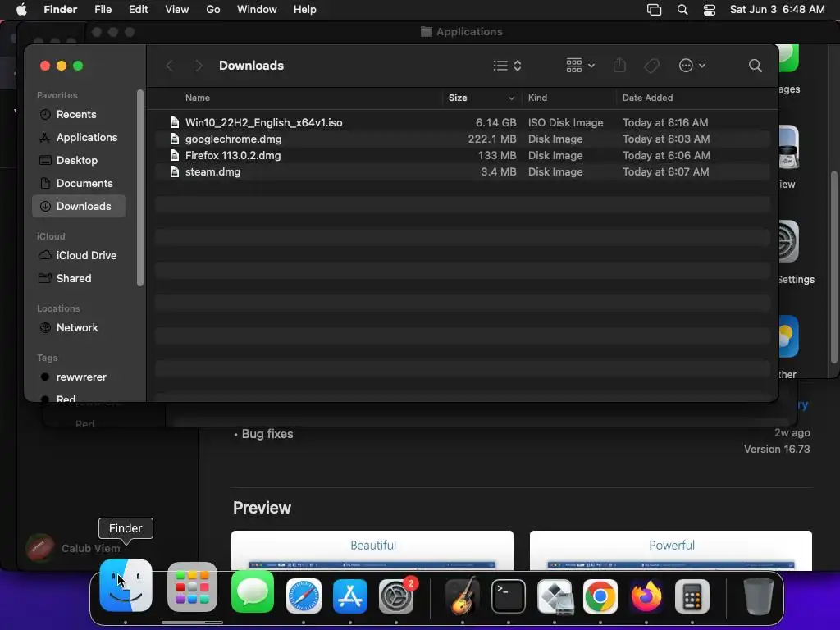Select Win10_22H2_English_x64v1.iso file
840x630 pixels.
pyautogui.click(x=463, y=123)
